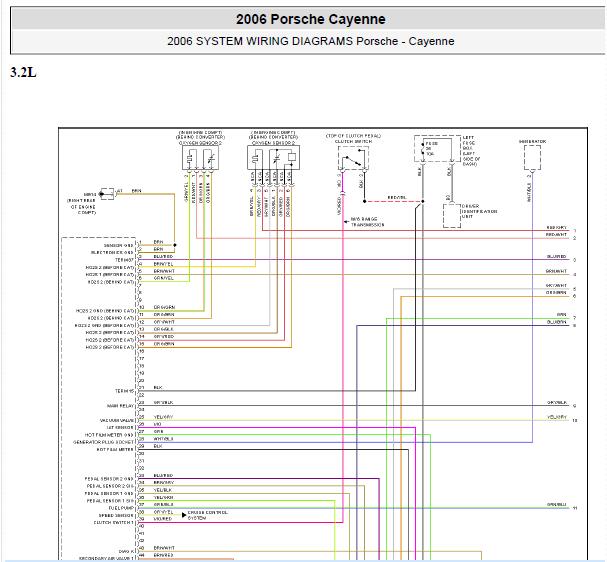Select the left fuse box symbol

pos(437,149)
